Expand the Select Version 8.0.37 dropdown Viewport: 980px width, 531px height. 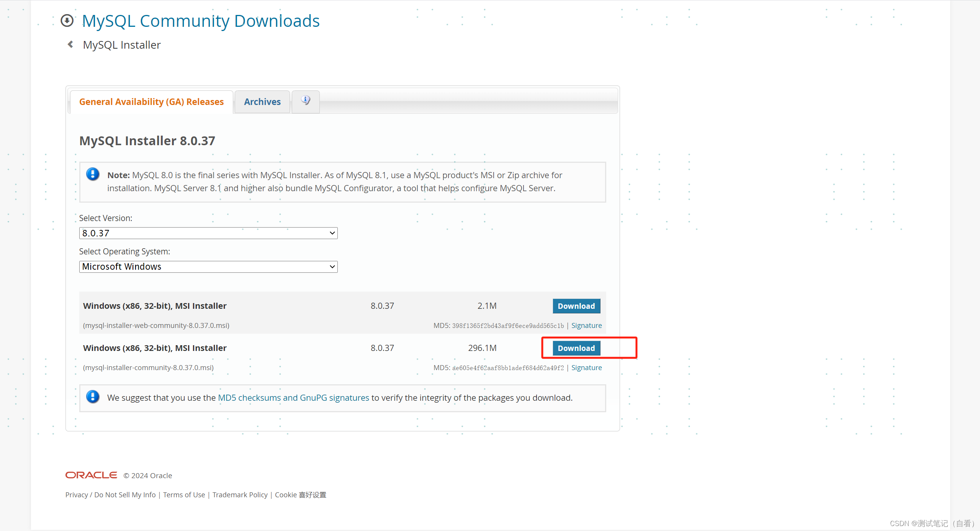coord(208,233)
